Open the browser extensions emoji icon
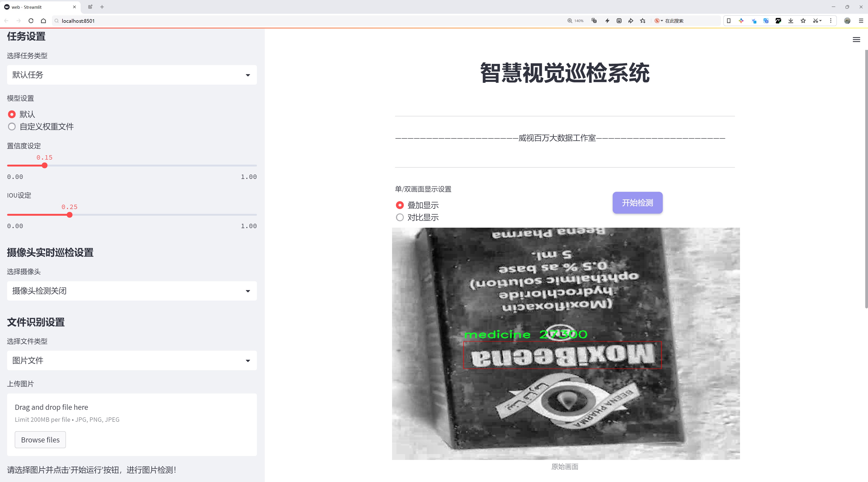The image size is (868, 482). (619, 20)
